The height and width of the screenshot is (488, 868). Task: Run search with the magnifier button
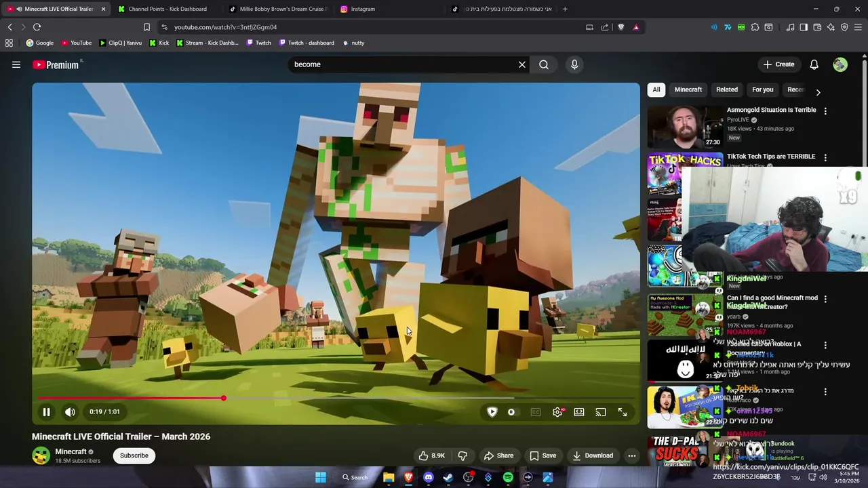click(x=544, y=64)
